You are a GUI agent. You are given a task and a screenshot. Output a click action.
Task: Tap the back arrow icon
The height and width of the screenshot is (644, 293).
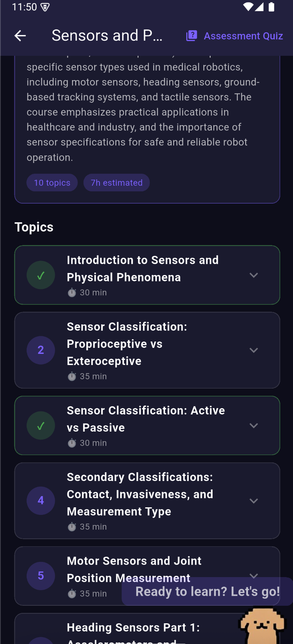point(20,36)
